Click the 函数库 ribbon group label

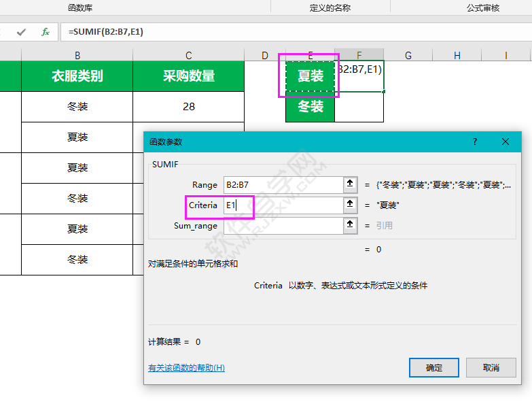tap(80, 7)
